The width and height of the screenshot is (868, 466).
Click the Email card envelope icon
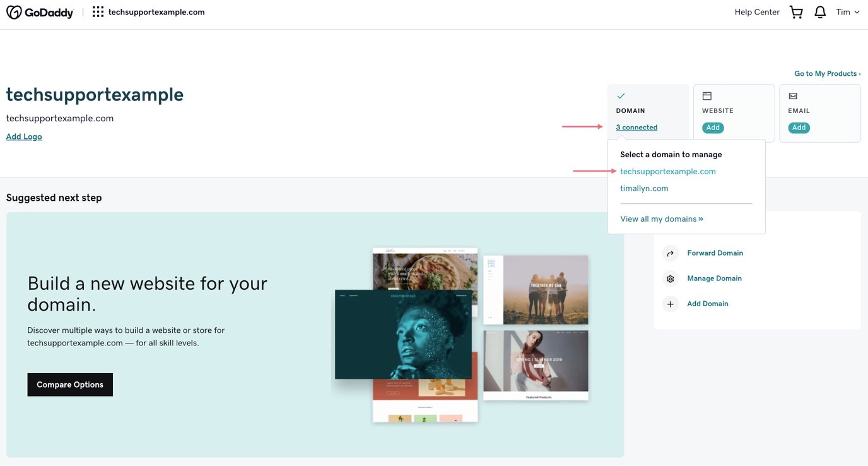click(792, 96)
